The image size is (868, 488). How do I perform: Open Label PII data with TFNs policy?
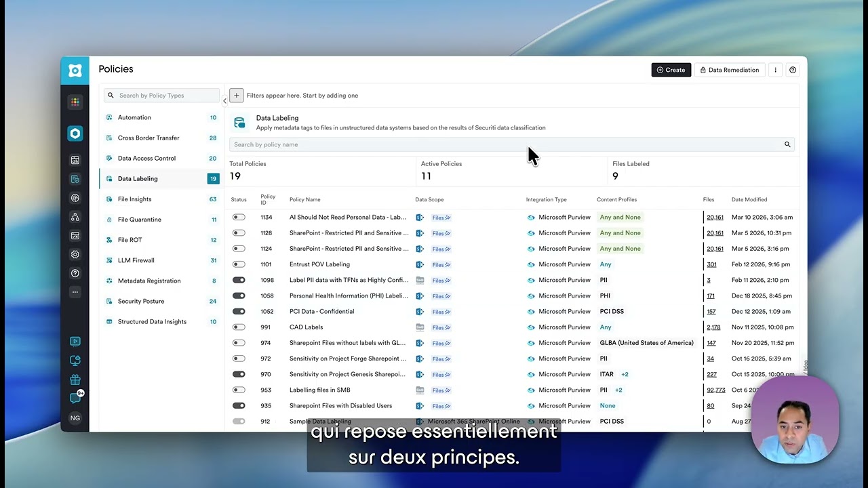click(x=349, y=280)
